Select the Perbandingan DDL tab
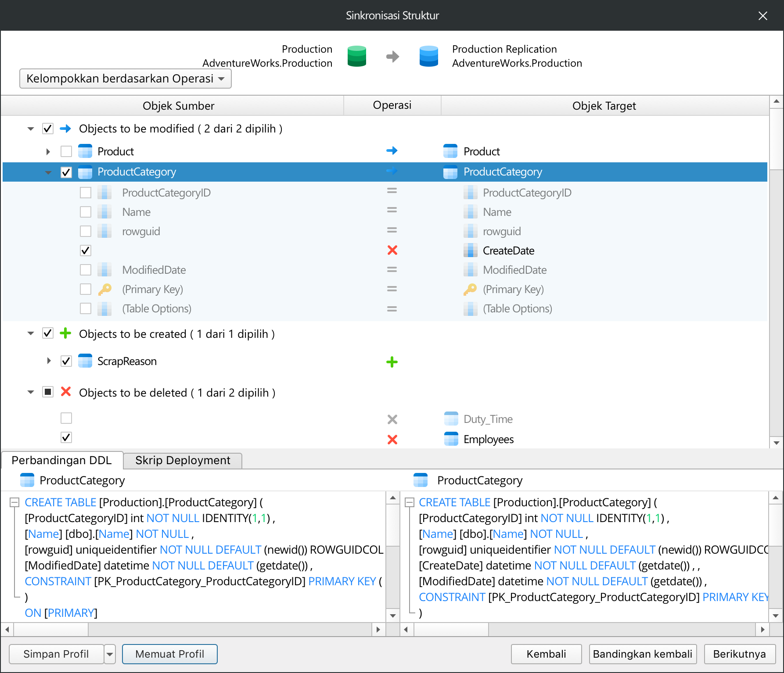This screenshot has height=673, width=784. pos(61,460)
